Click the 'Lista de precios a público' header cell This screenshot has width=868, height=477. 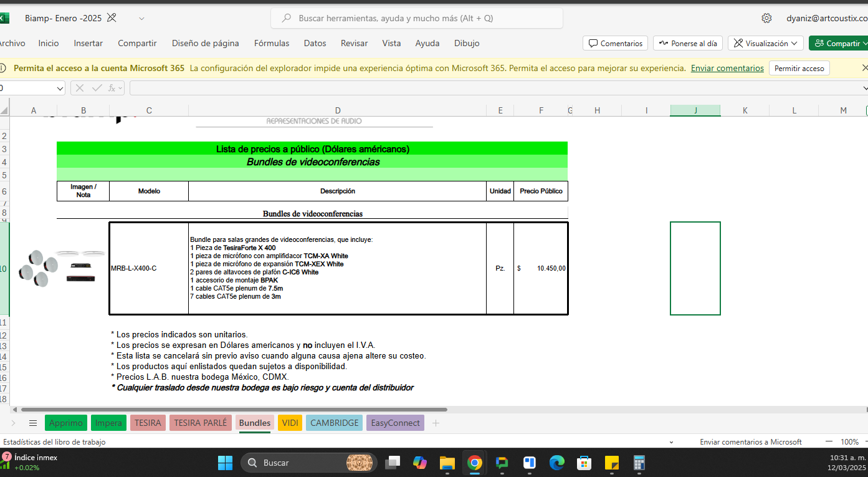coord(312,148)
